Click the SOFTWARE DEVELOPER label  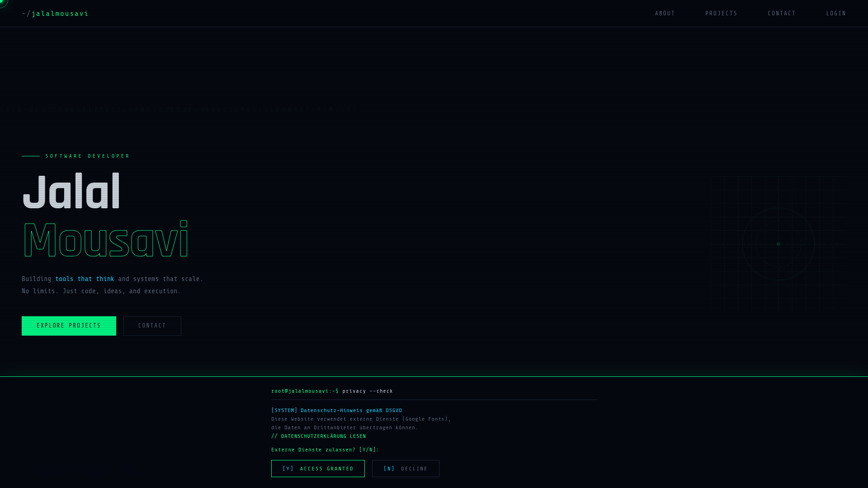88,156
